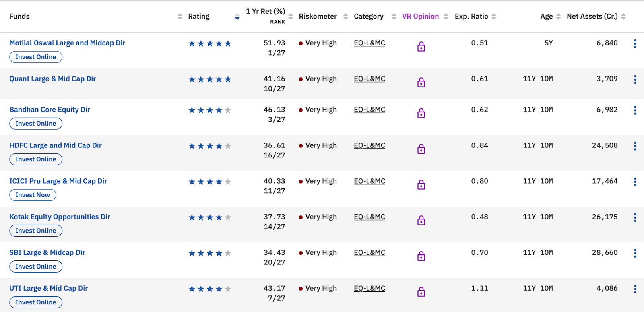Screen dimensions: 644x312
Task: Open ICICI Pru Large & Mid Cap Dir fund
Action: 58,181
